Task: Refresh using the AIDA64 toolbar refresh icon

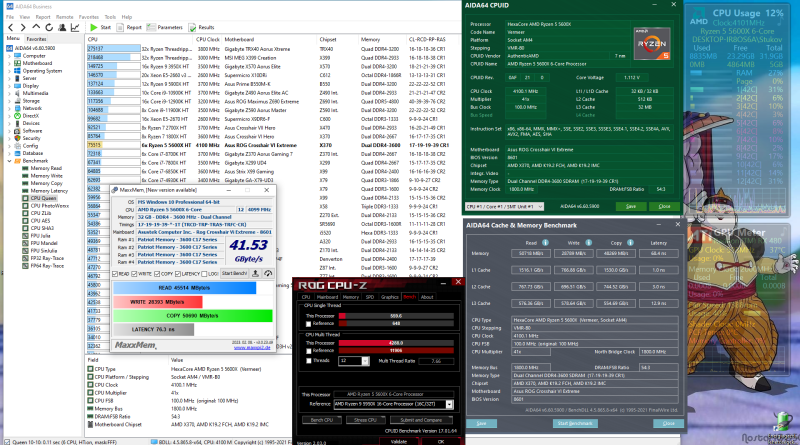Action: click(x=49, y=28)
